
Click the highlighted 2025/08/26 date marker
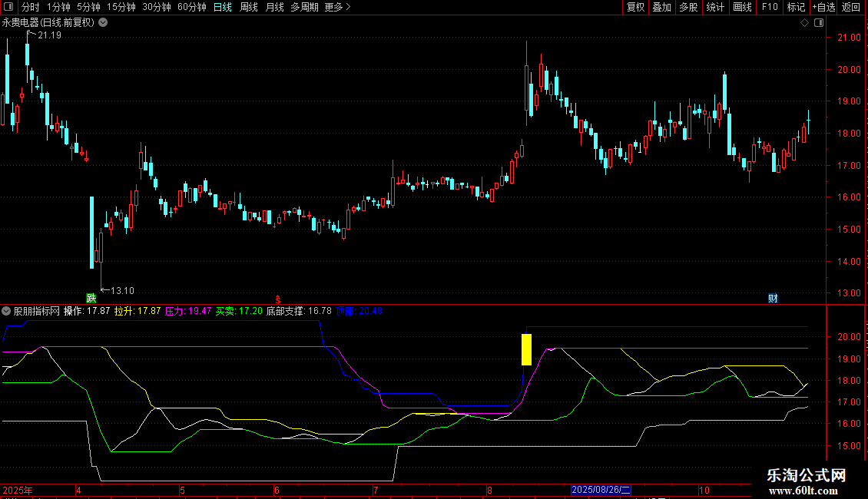click(x=601, y=490)
